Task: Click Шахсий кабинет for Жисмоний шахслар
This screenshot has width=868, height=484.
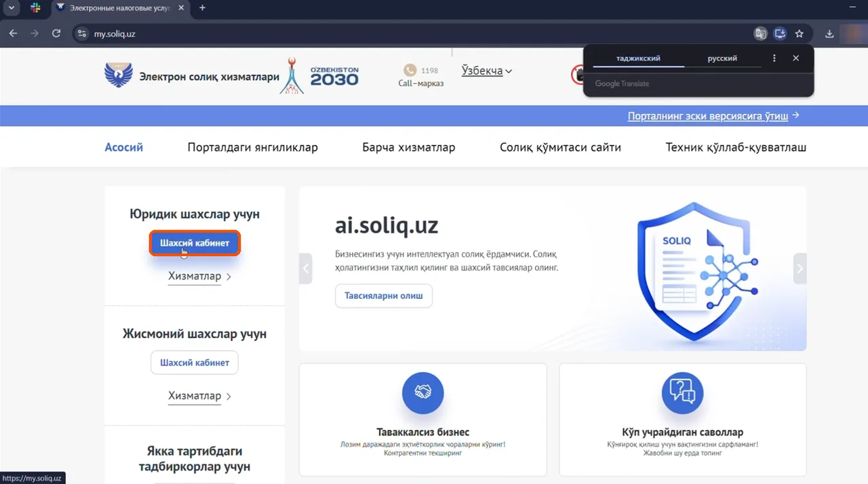Action: [195, 363]
